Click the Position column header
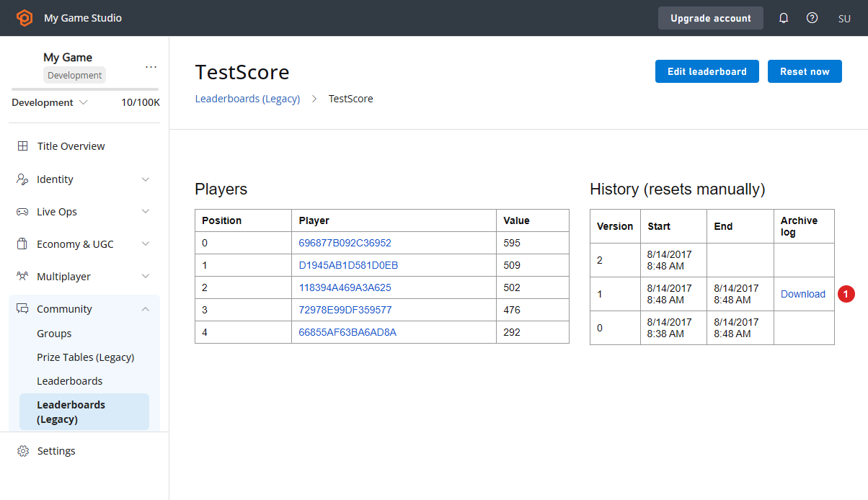The width and height of the screenshot is (868, 500). [x=244, y=220]
